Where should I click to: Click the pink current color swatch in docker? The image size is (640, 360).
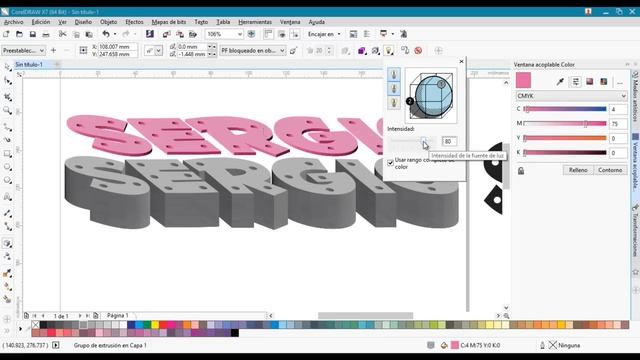[523, 80]
